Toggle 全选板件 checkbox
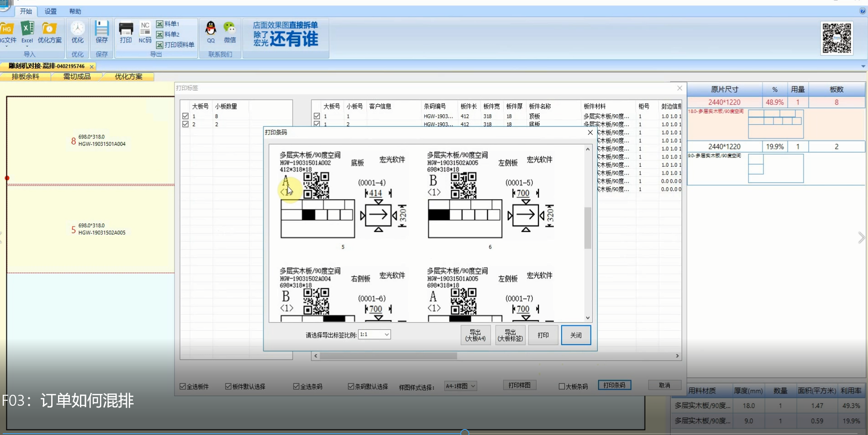 click(183, 387)
